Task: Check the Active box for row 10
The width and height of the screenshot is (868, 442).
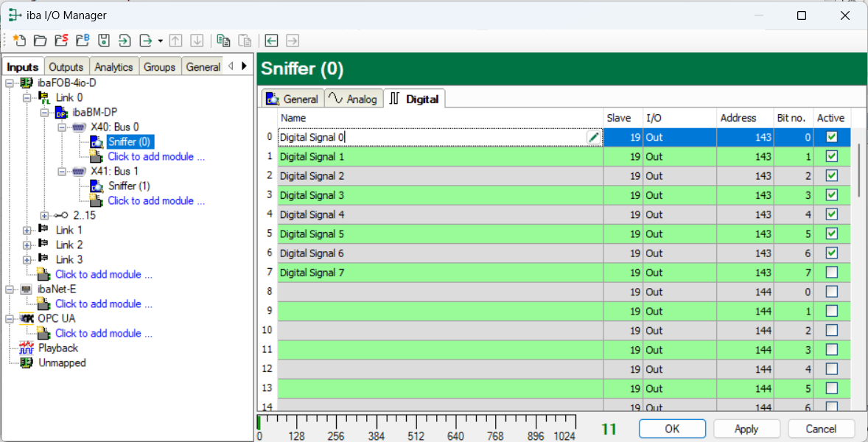Action: pyautogui.click(x=832, y=330)
